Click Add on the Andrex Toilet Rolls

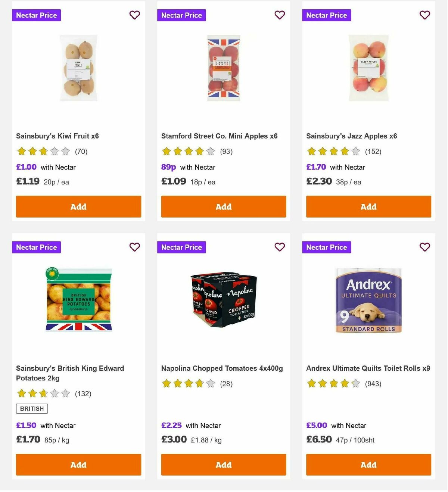pos(368,465)
